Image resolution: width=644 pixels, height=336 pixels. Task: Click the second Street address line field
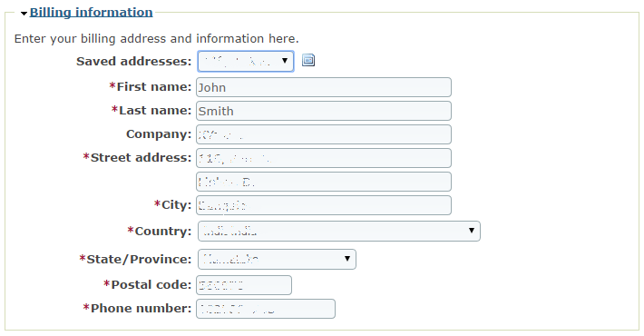(x=324, y=182)
